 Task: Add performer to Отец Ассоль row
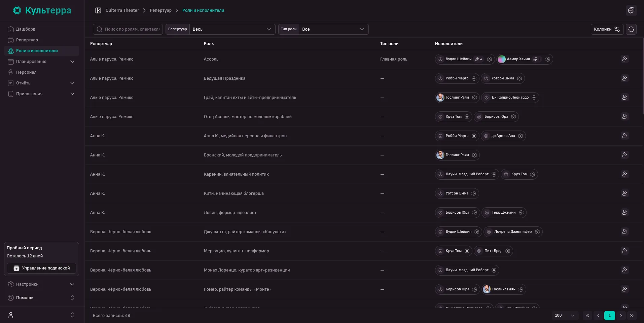click(x=624, y=117)
